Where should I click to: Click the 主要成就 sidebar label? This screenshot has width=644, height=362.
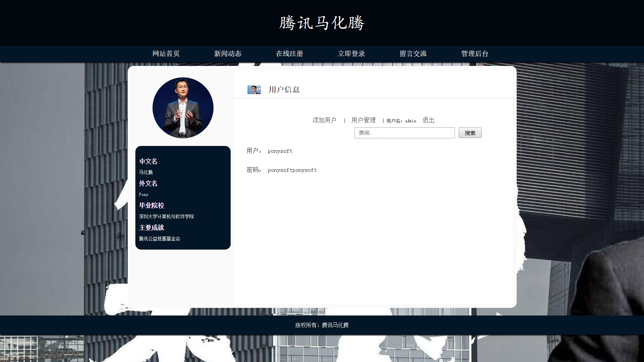151,228
